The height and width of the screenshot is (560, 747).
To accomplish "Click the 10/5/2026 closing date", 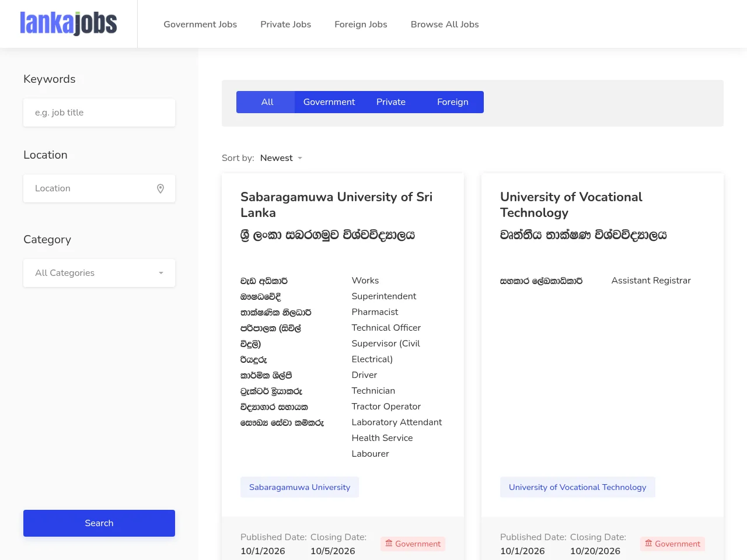I will 333,551.
